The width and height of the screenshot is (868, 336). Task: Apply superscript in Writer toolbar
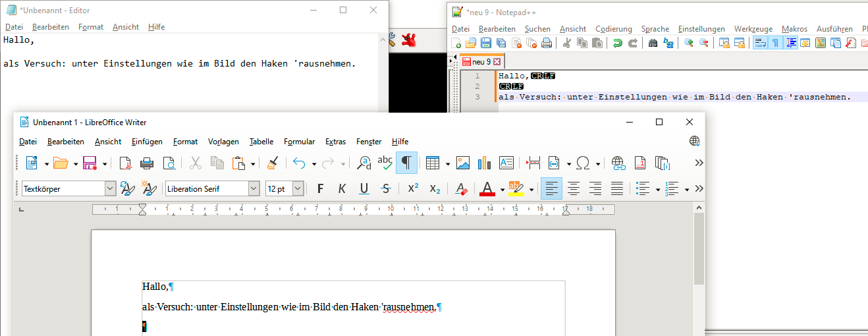click(x=413, y=188)
